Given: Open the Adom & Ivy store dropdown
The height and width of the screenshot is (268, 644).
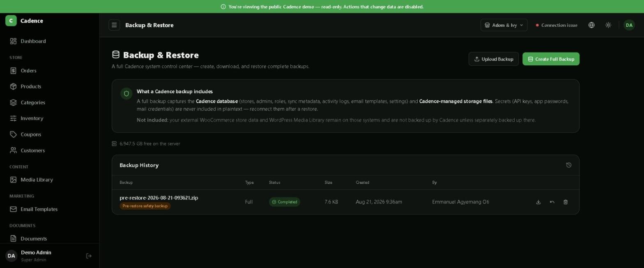Looking at the screenshot, I should [x=504, y=25].
